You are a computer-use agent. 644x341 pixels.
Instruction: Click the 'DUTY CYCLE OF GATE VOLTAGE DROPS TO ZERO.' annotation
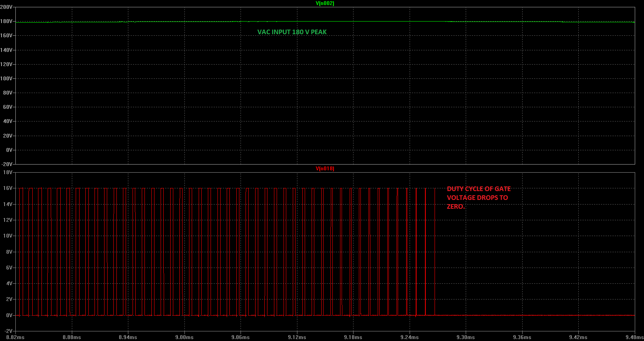point(479,198)
